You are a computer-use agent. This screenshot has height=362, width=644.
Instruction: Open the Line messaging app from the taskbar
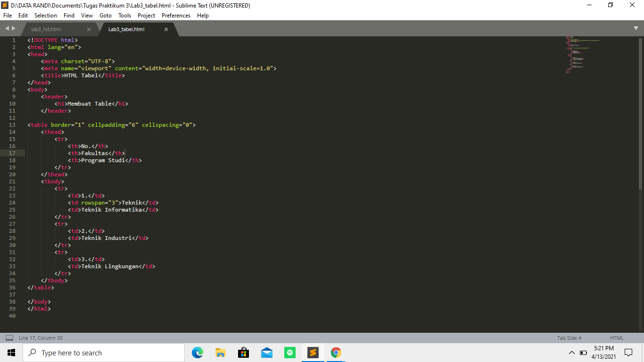289,352
